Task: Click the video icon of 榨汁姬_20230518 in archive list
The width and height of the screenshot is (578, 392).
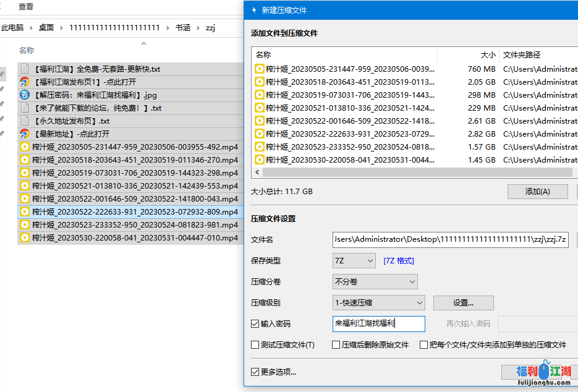Action: [260, 82]
